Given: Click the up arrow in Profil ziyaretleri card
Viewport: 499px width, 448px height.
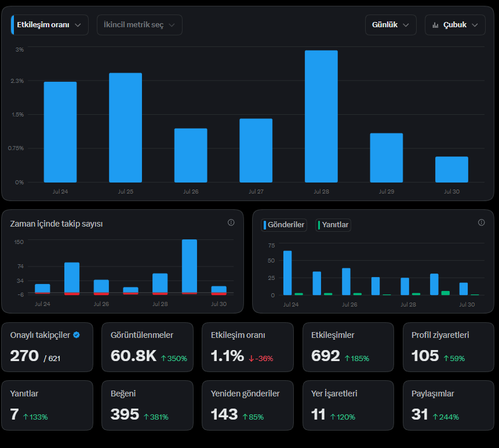Looking at the screenshot, I should [446, 359].
